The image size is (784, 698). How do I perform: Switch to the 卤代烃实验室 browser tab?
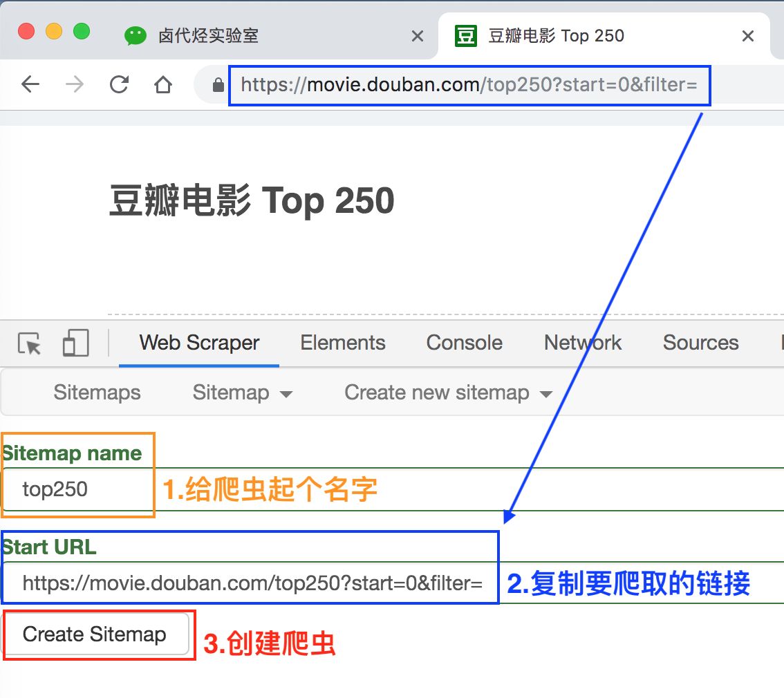[x=275, y=36]
